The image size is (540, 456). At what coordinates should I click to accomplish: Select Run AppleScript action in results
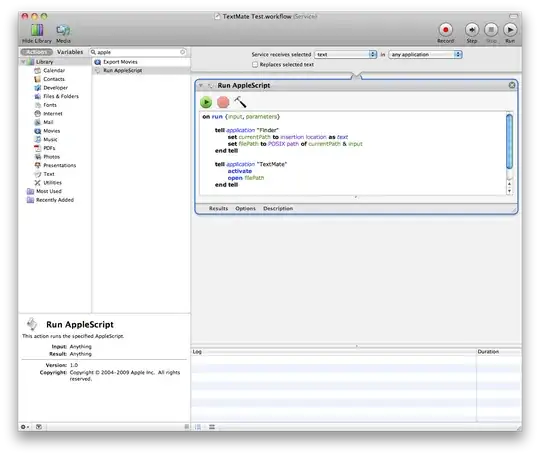pos(141,70)
